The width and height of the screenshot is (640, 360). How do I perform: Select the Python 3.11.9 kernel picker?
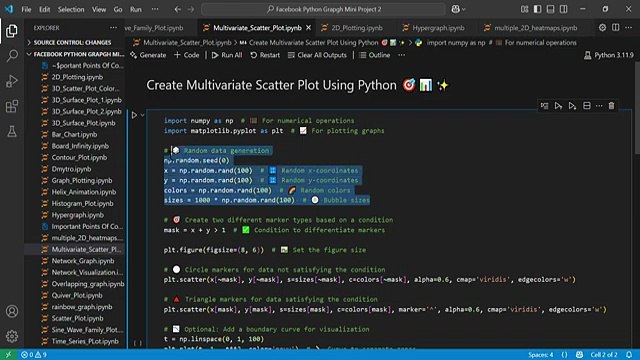pyautogui.click(x=609, y=55)
